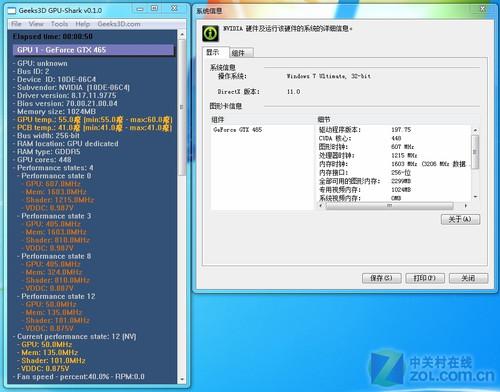500x392 pixels.
Task: Click the 关闭 button in system info
Action: pos(468,278)
